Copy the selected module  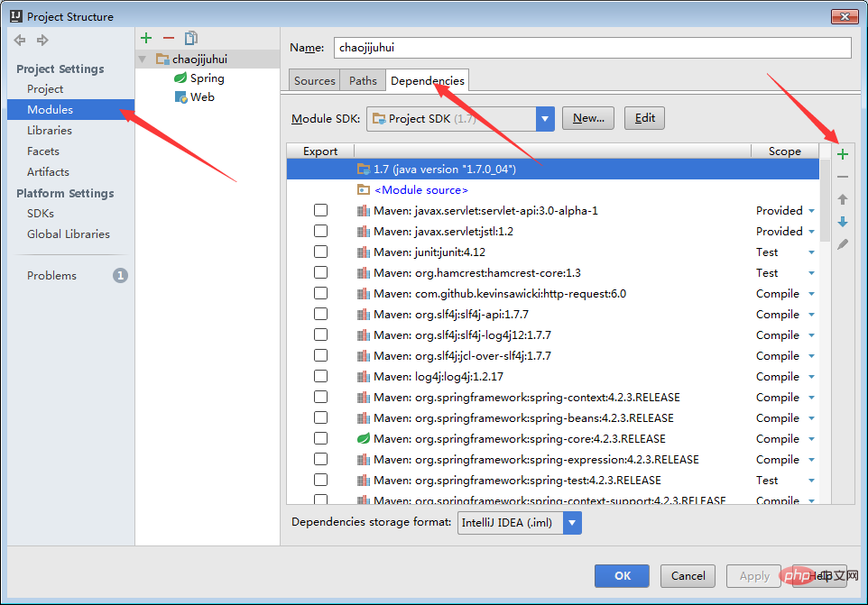[x=191, y=38]
